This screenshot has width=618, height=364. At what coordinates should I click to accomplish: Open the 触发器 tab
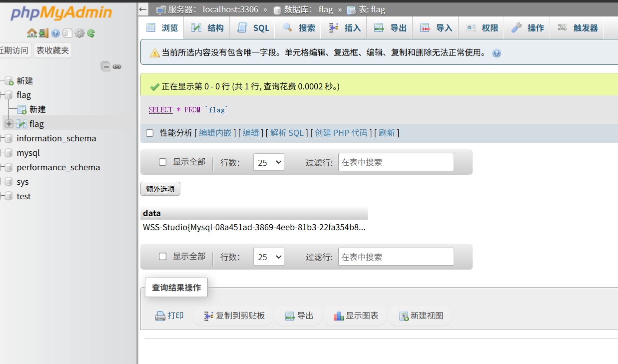point(578,28)
